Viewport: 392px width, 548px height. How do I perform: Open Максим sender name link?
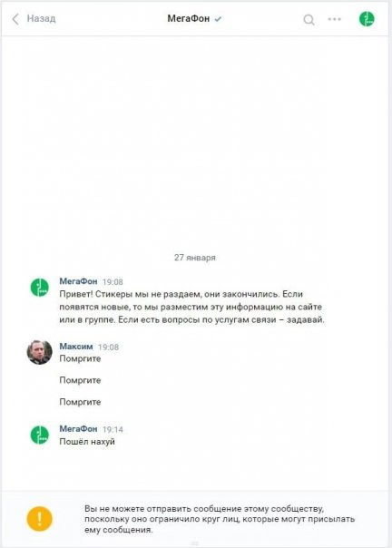click(x=76, y=347)
